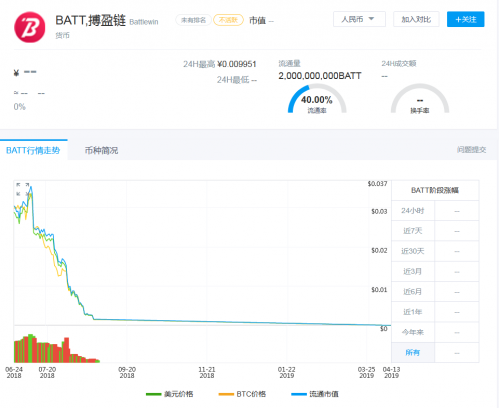Click the 加入对比 button
The image size is (499, 408).
416,19
